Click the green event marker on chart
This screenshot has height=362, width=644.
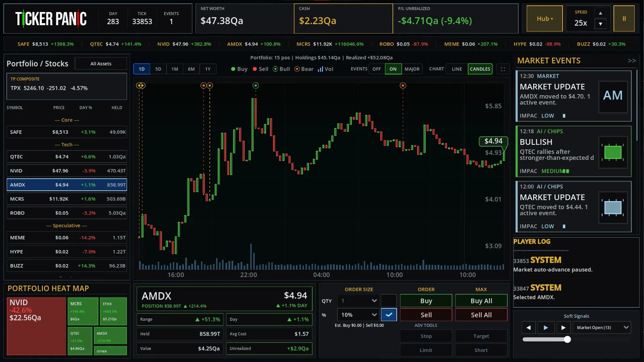pos(256,86)
